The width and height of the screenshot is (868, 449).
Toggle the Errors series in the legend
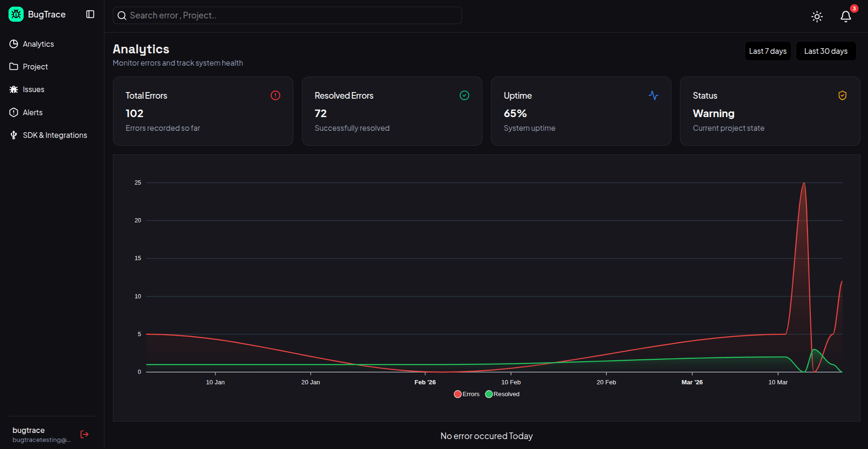pos(466,394)
